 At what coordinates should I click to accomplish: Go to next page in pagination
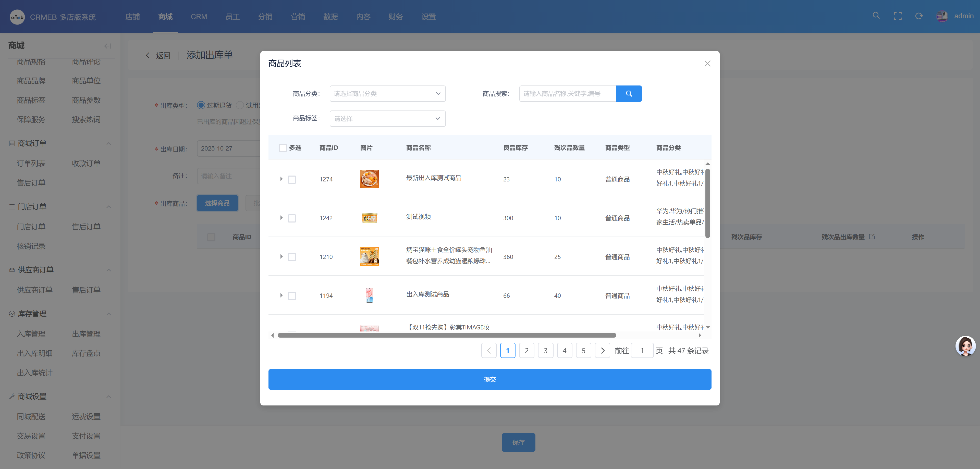click(x=602, y=351)
